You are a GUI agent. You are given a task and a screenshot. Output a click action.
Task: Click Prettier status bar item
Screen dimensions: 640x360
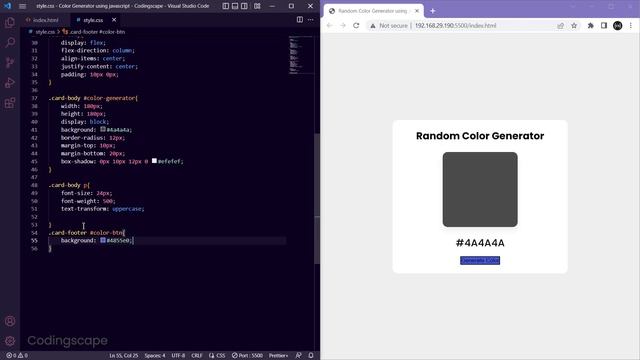(278, 356)
